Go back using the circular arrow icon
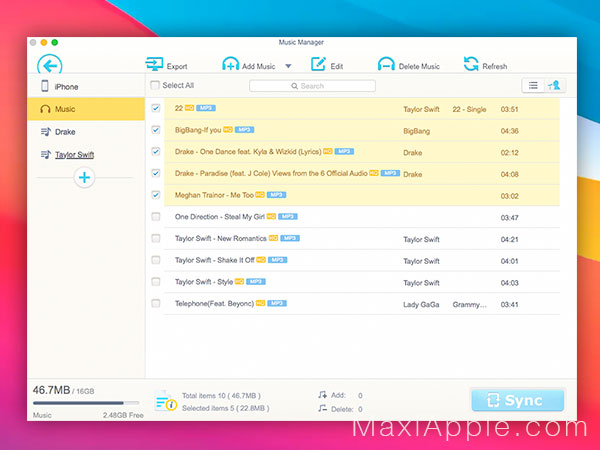Image resolution: width=600 pixels, height=450 pixels. pos(50,64)
